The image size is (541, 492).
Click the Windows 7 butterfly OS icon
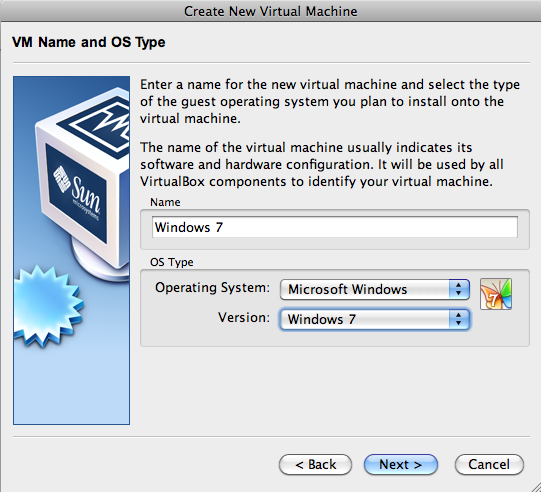point(496,294)
